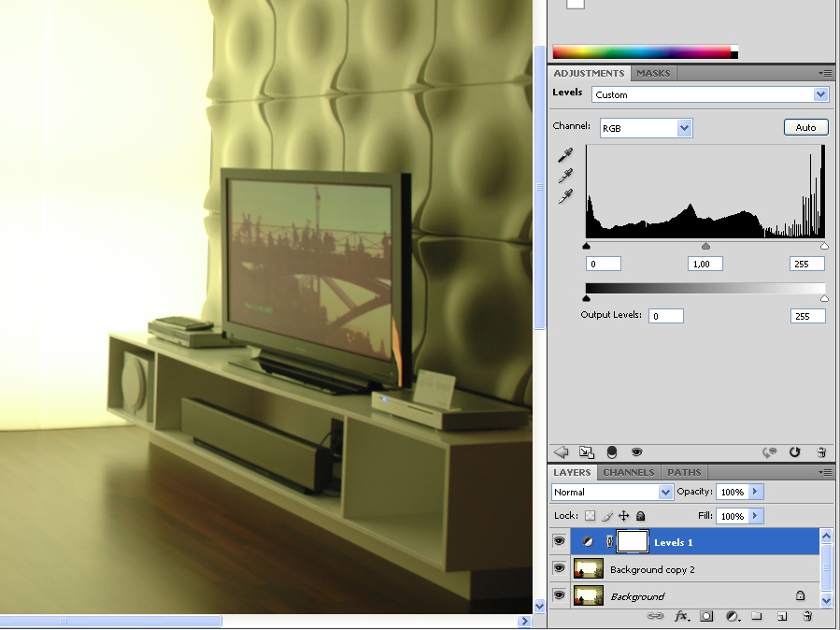Click the Layers list scroll up arrow

point(826,536)
